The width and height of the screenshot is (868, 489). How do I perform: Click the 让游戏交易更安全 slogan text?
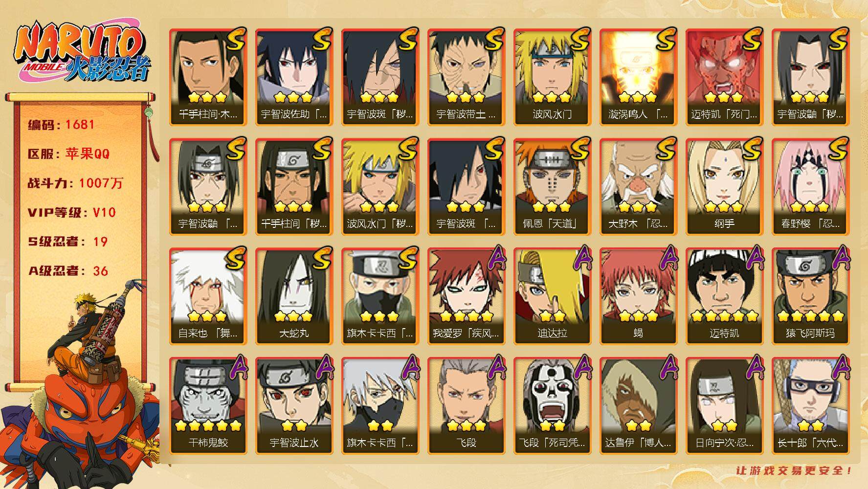[x=794, y=470]
